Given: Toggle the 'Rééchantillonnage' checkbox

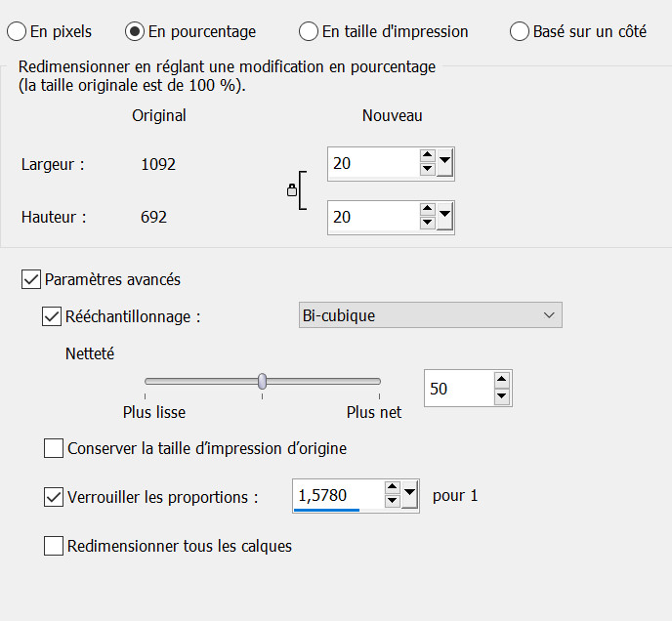Looking at the screenshot, I should pos(52,316).
